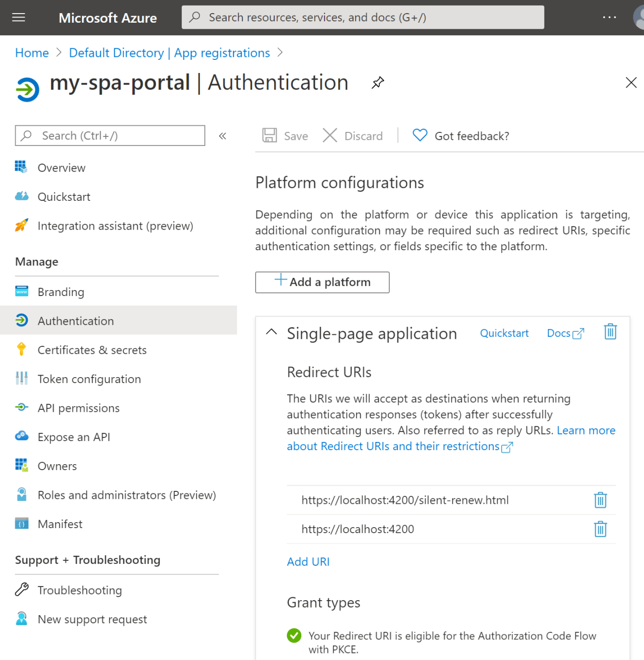The height and width of the screenshot is (660, 644).
Task: Remove the Single-page application platform via trash icon
Action: (610, 332)
